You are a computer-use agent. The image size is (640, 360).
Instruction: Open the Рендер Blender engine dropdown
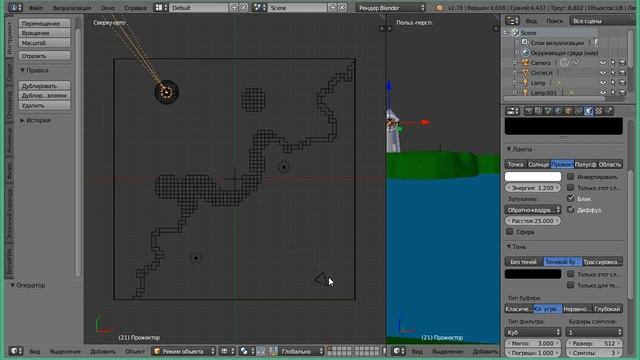coord(391,7)
